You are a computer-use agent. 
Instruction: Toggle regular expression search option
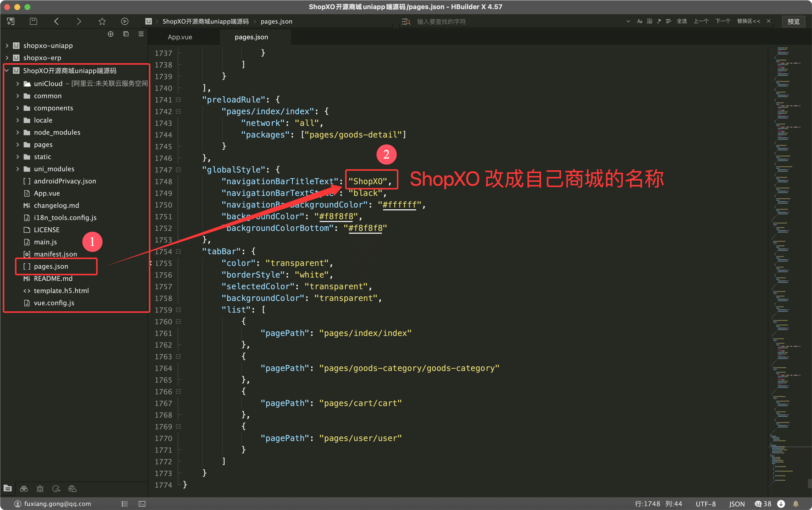(659, 21)
